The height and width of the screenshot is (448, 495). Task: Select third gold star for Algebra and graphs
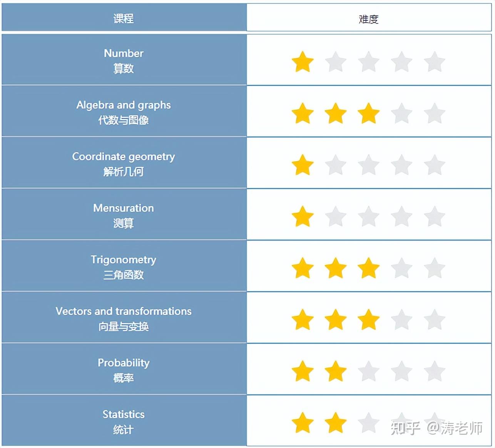368,113
